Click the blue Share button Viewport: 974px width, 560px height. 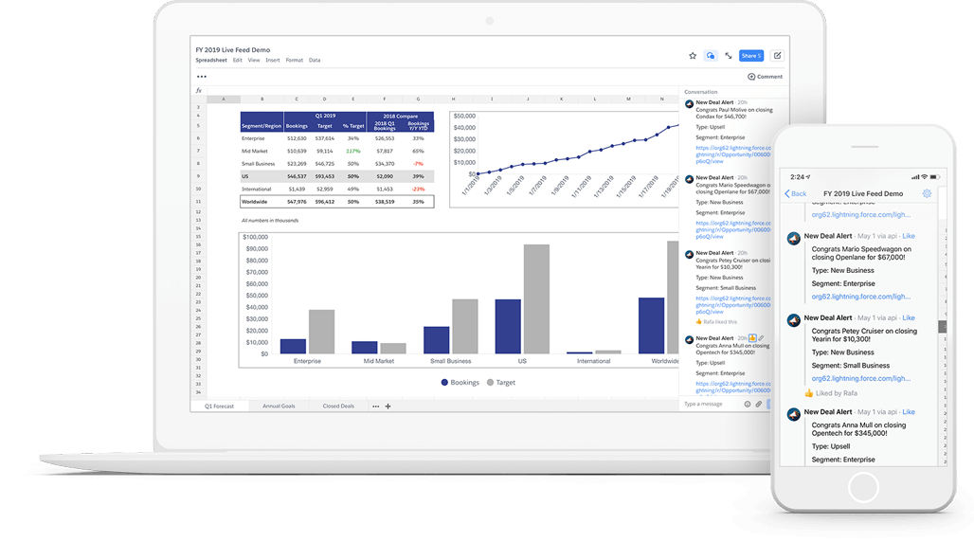pos(751,56)
